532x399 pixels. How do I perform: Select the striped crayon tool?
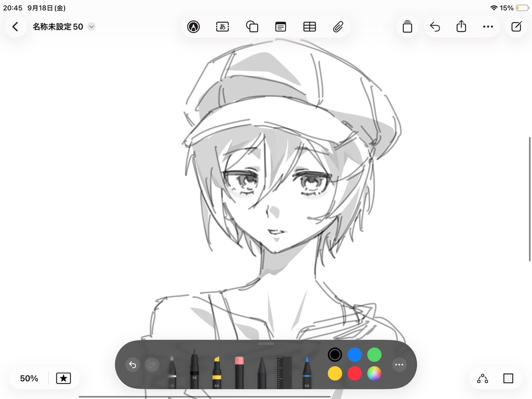262,372
